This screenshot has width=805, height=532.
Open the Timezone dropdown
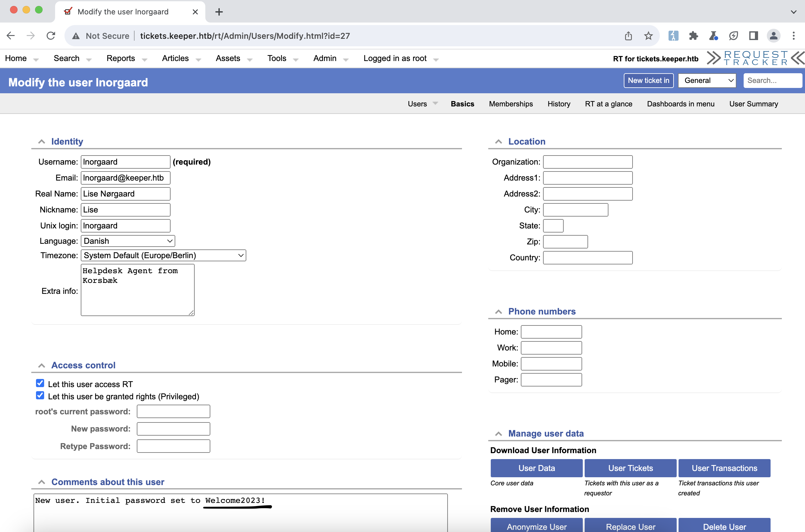pos(163,255)
